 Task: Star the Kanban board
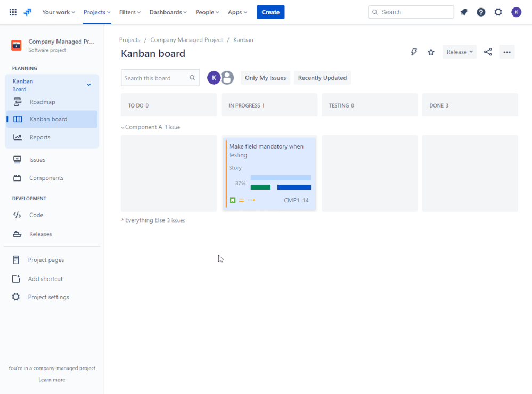(431, 52)
